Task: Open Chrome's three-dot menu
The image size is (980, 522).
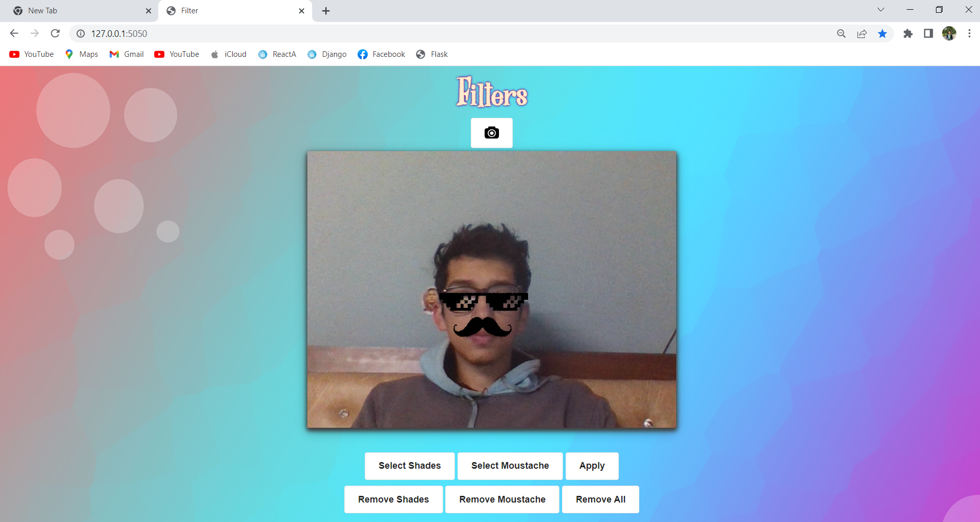Action: [x=969, y=33]
